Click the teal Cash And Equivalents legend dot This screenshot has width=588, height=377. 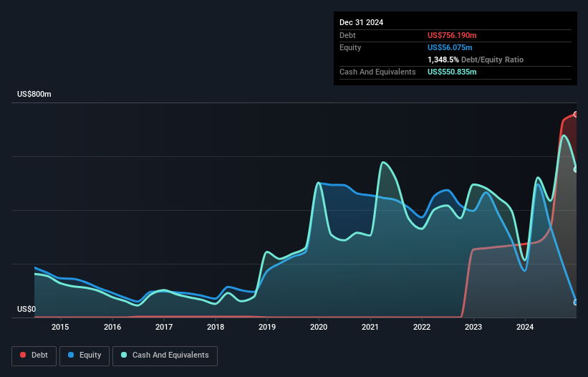tap(124, 355)
